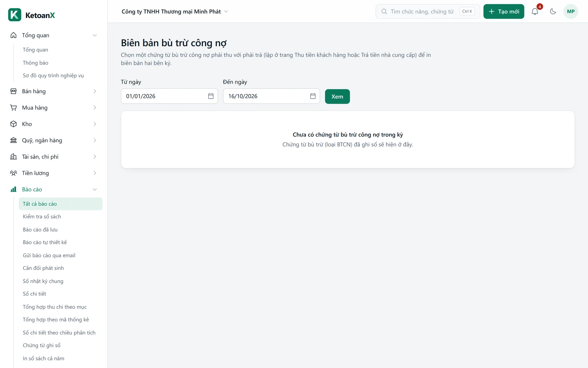Click the Xem button
This screenshot has height=368, width=588.
click(x=337, y=97)
